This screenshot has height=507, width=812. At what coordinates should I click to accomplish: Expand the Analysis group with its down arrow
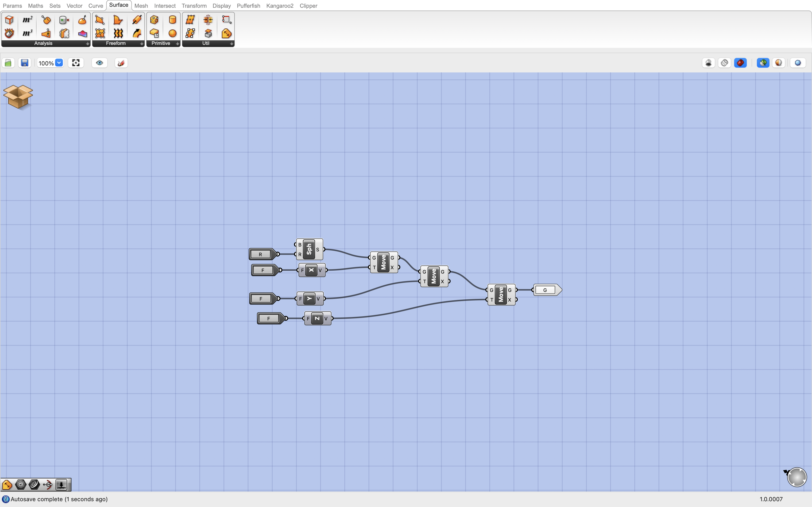(87, 44)
